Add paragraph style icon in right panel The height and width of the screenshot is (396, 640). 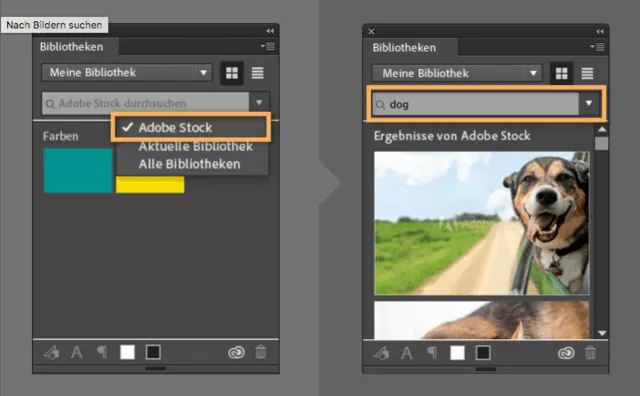(432, 353)
